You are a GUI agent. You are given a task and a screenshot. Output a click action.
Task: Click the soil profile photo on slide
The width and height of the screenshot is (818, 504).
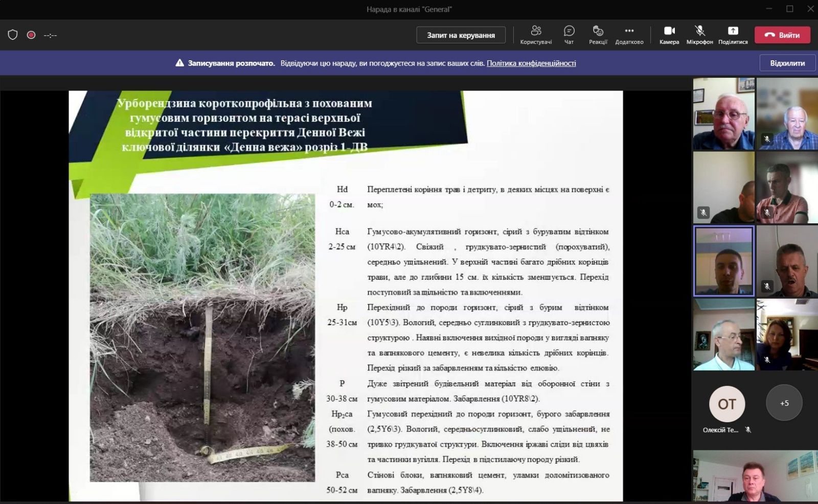tap(202, 337)
